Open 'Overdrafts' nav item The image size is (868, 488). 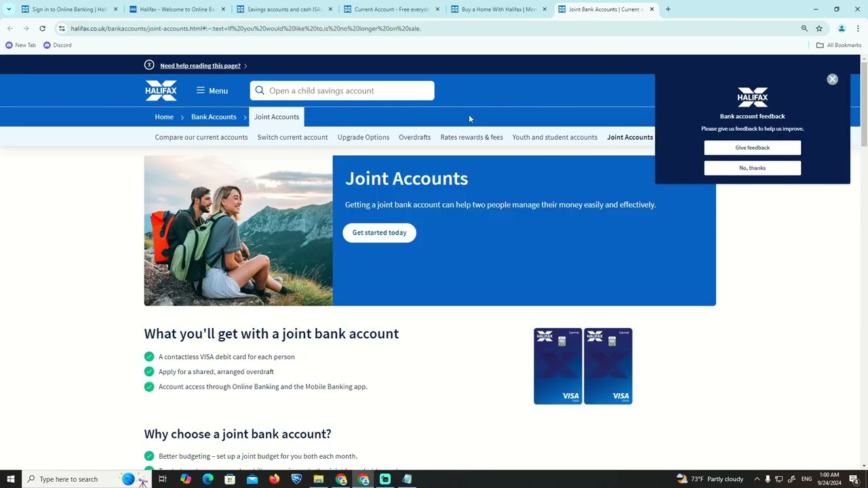click(414, 137)
